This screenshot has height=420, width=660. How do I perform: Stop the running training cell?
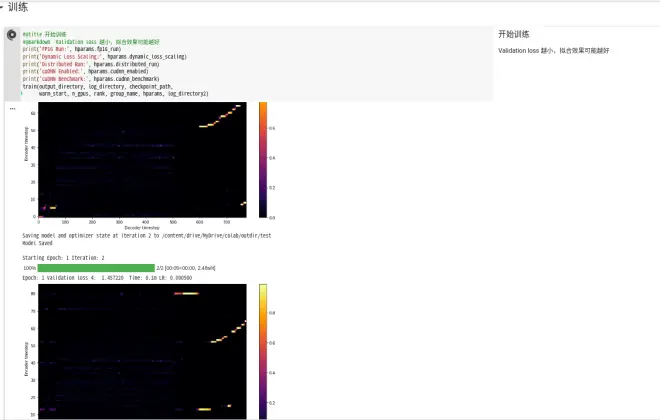[x=12, y=35]
